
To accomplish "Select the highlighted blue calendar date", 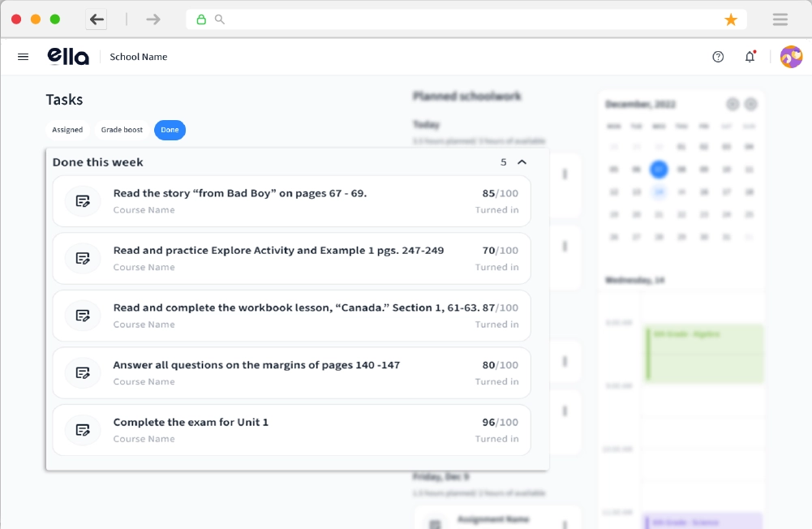I will tap(659, 170).
